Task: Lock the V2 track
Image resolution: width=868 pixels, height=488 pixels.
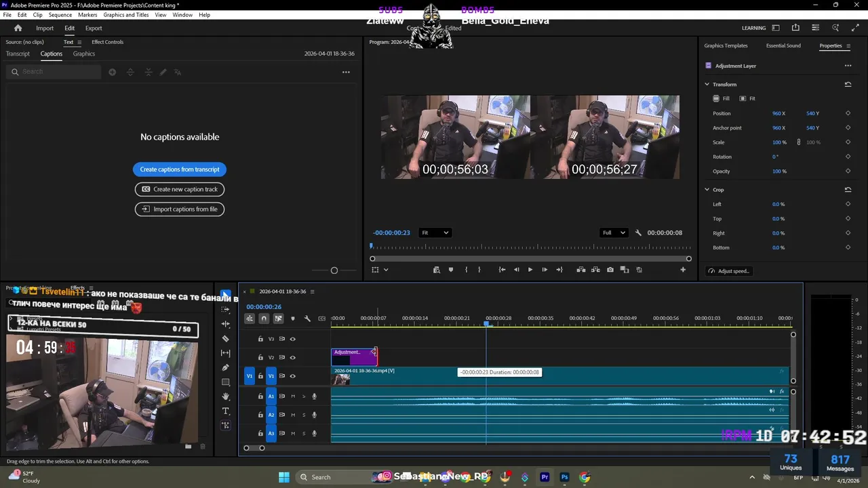Action: pos(260,357)
